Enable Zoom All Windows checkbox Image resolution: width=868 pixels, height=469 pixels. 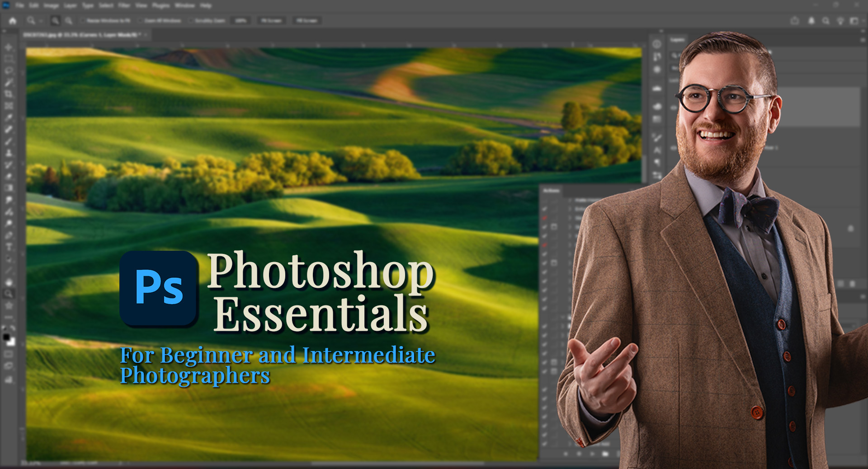[140, 21]
